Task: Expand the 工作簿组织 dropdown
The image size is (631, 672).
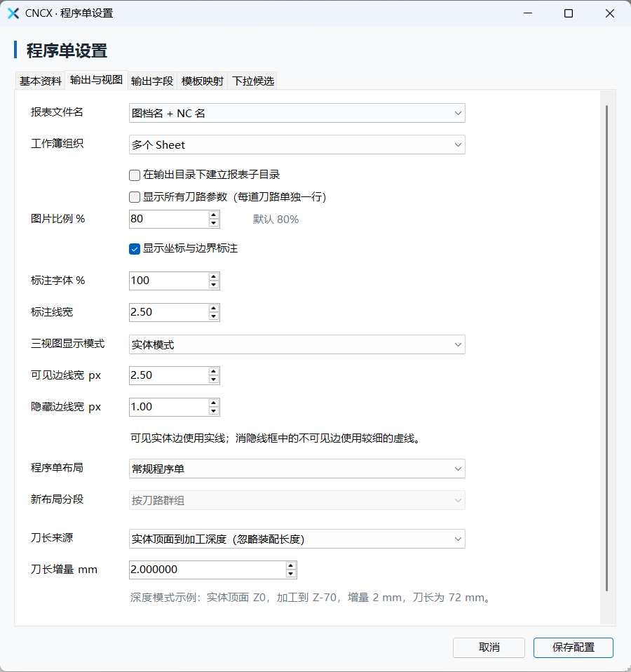Action: [297, 145]
